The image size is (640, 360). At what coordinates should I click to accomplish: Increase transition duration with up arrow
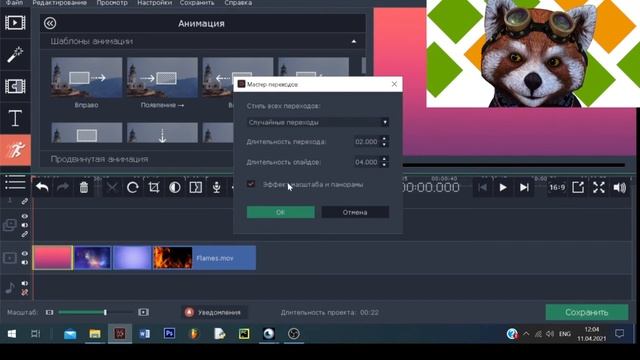(384, 139)
